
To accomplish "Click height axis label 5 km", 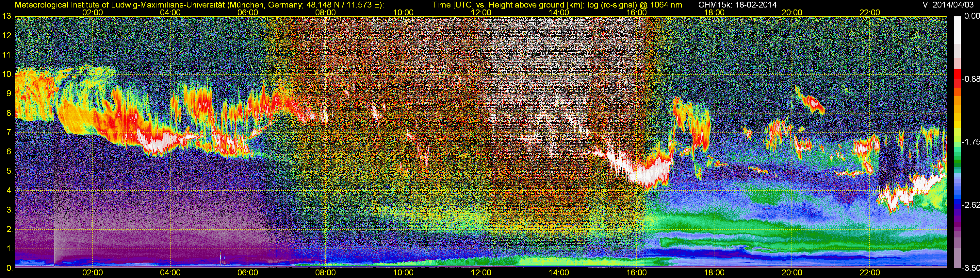I will coord(9,171).
